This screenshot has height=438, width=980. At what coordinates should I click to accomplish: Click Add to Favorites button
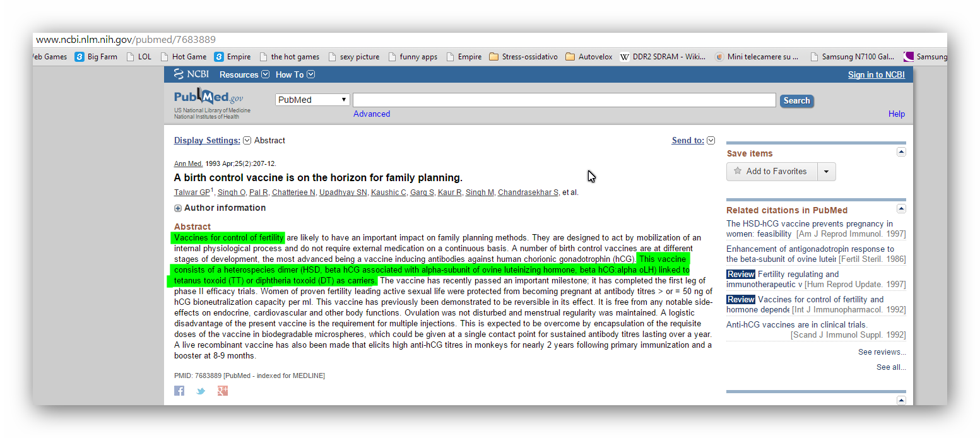tap(772, 172)
